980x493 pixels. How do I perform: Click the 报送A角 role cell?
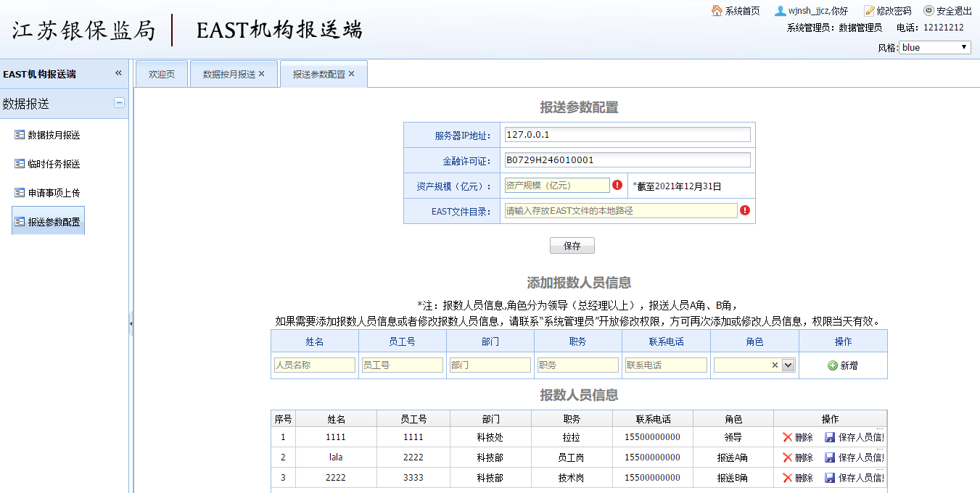(x=733, y=457)
